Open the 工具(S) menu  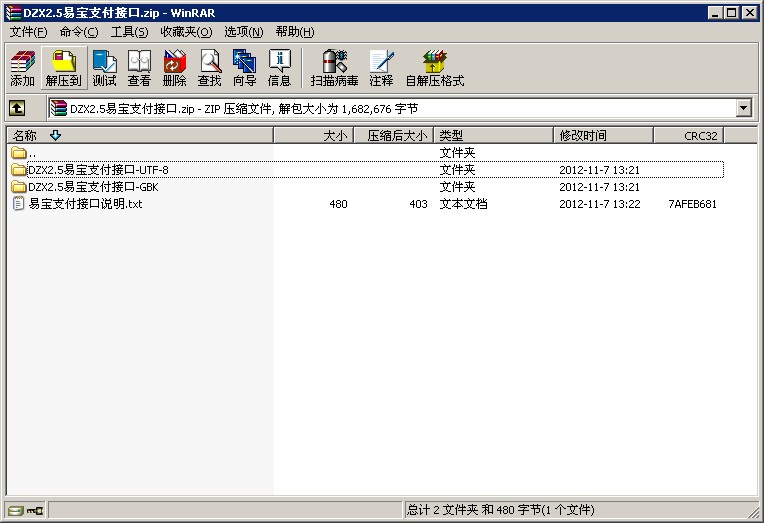130,32
